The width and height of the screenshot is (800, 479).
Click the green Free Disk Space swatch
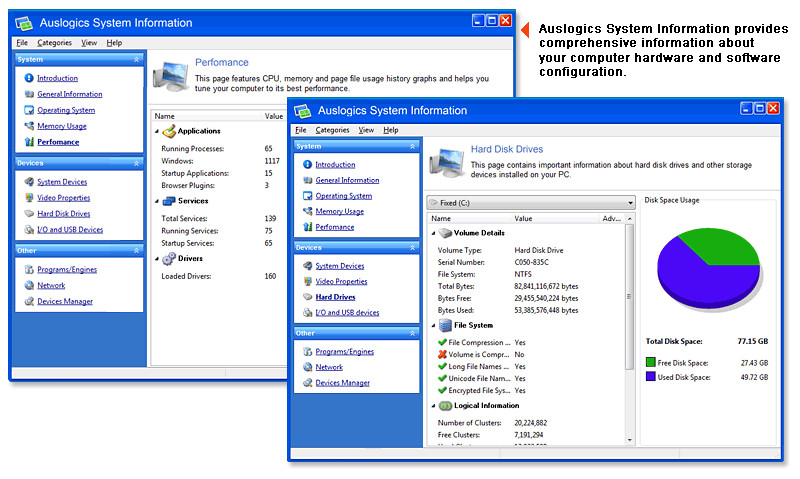[651, 362]
